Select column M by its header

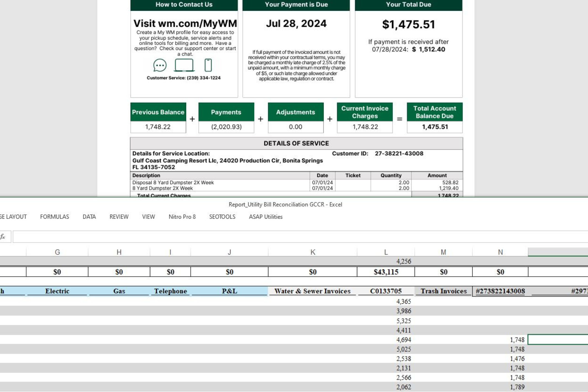(443, 252)
